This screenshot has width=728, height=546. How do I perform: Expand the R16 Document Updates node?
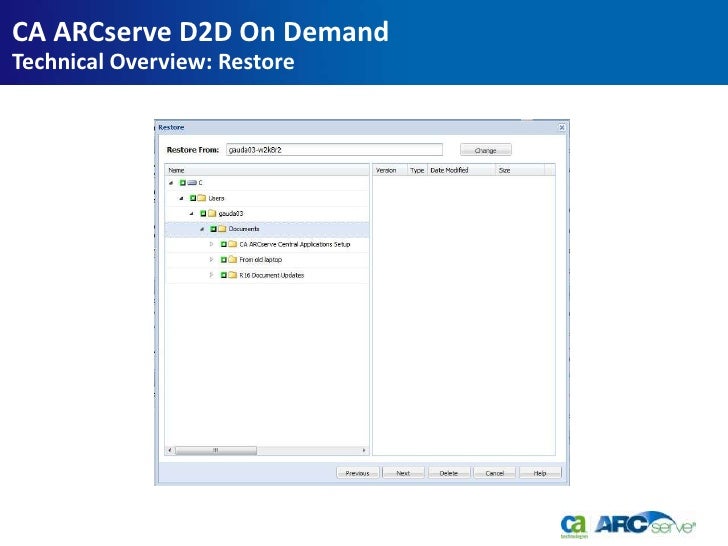[212, 275]
